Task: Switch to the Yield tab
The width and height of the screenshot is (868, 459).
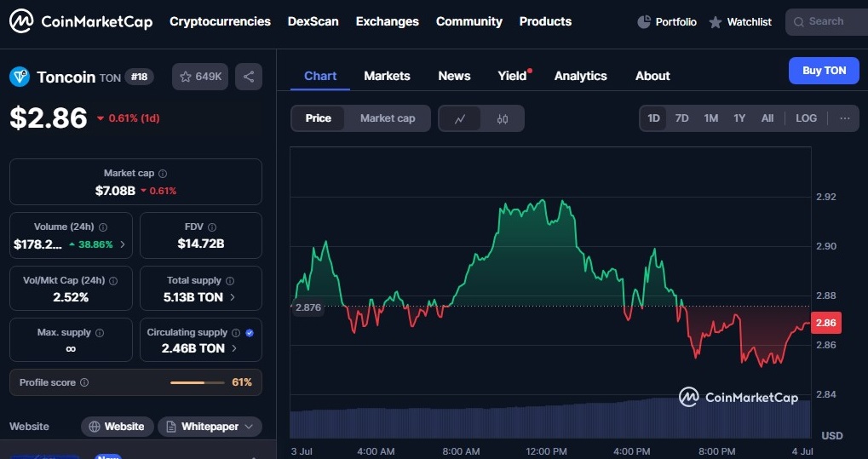Action: pos(513,76)
